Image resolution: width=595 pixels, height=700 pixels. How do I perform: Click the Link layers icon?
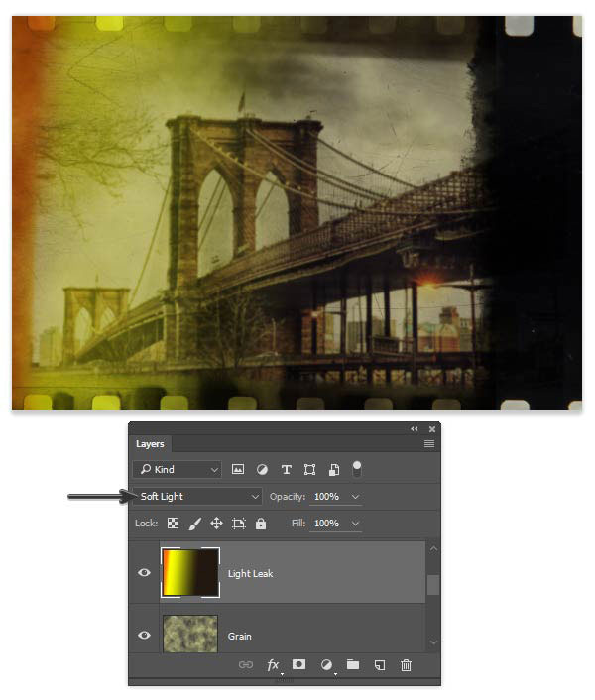point(246,664)
